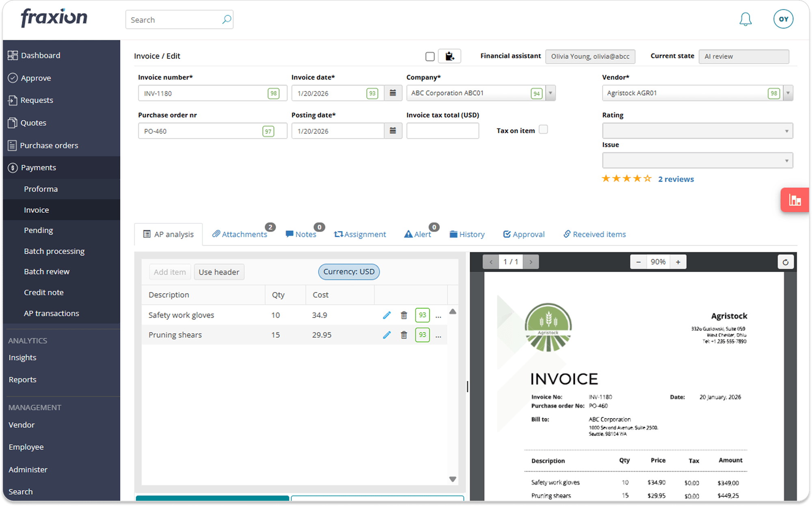Open the notification bell
812x506 pixels.
point(745,19)
